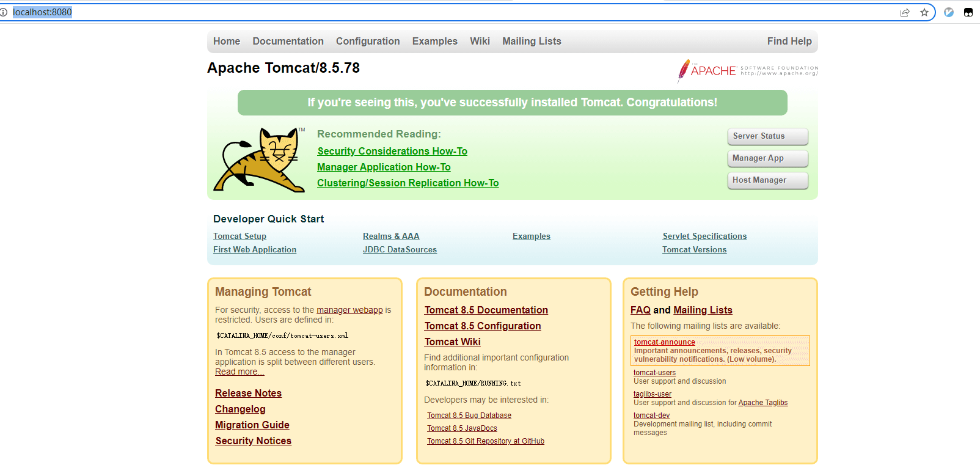Open JDBC DataSources link
Image resolution: width=980 pixels, height=476 pixels.
click(400, 249)
